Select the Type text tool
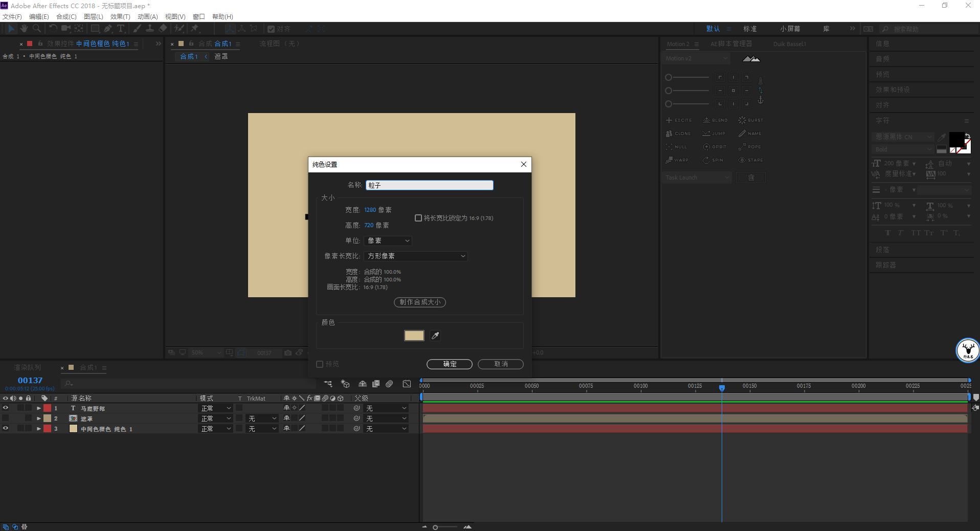Screen dimensions: 980x531 pyautogui.click(x=121, y=29)
